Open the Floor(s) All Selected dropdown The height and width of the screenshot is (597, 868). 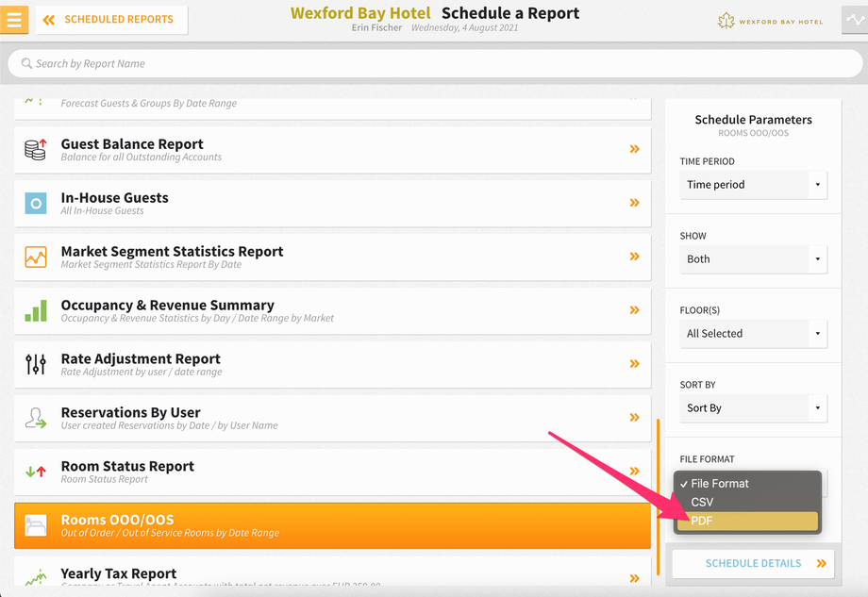coord(754,334)
